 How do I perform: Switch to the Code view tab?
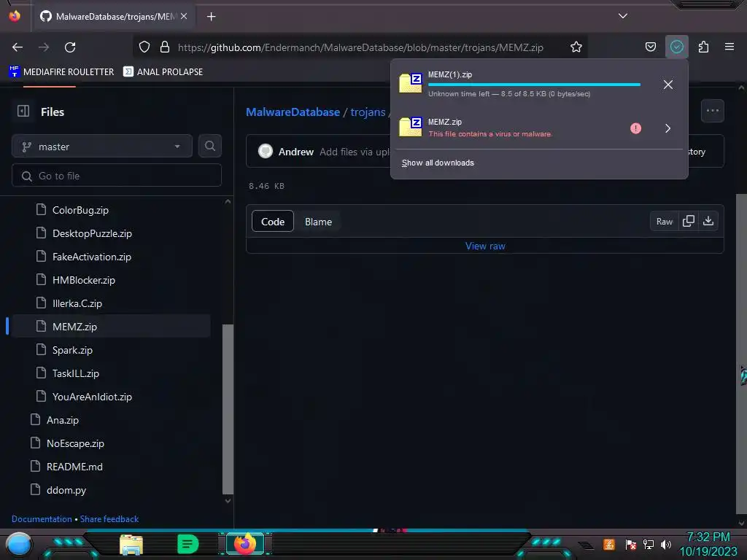(x=273, y=222)
